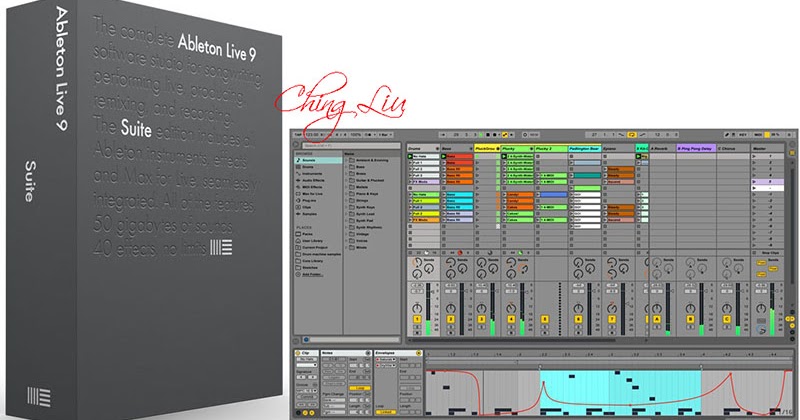Image resolution: width=800 pixels, height=420 pixels.
Task: Click the Arrangement Record button
Action: click(495, 135)
